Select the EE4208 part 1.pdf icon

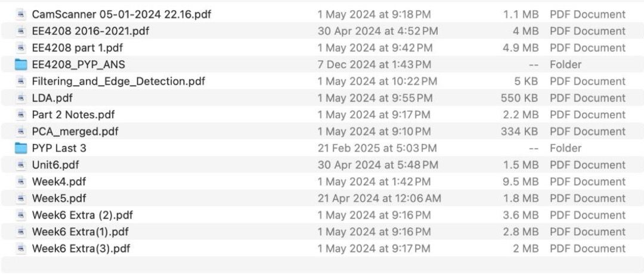point(20,48)
